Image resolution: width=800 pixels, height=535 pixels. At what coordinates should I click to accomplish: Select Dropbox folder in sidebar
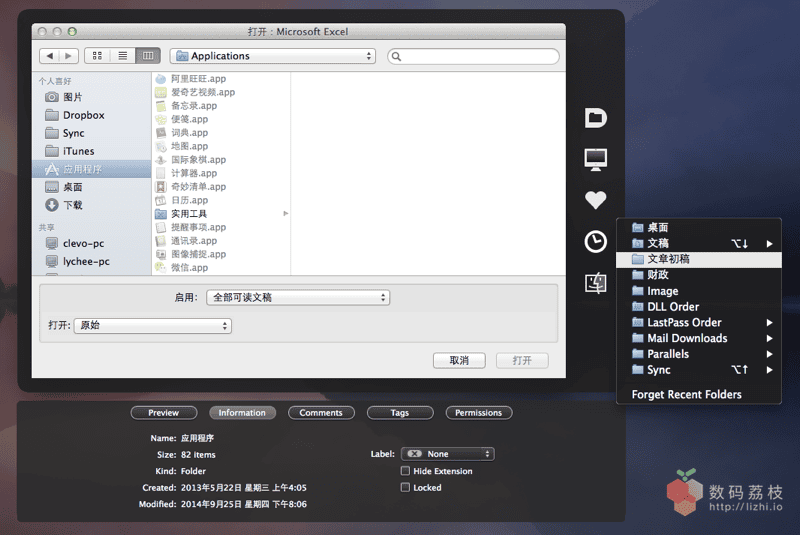[x=92, y=115]
